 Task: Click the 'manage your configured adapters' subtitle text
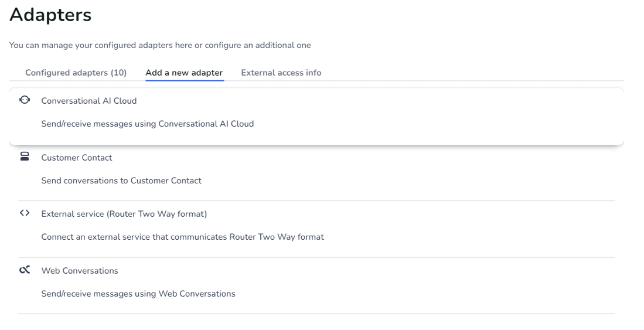point(160,45)
